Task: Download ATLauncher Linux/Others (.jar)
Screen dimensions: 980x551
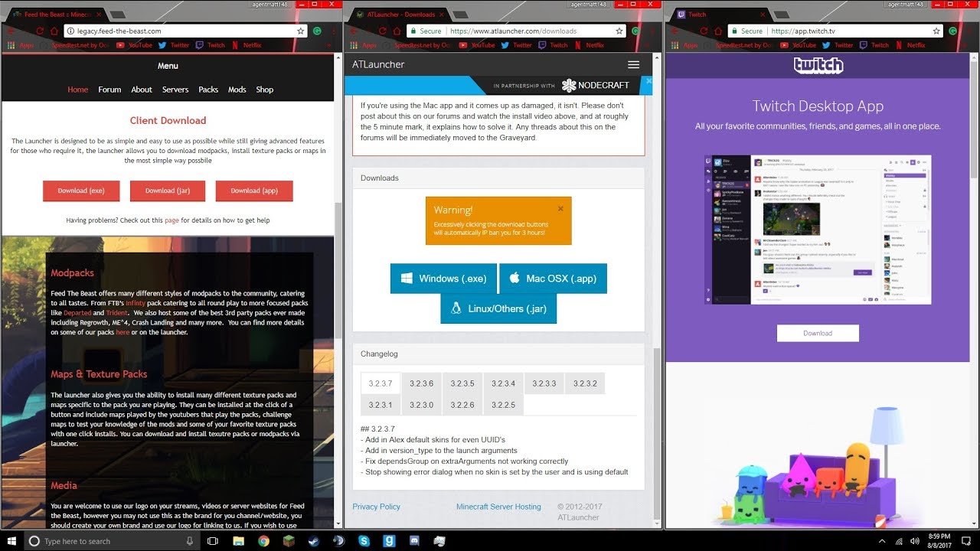Action: [498, 308]
